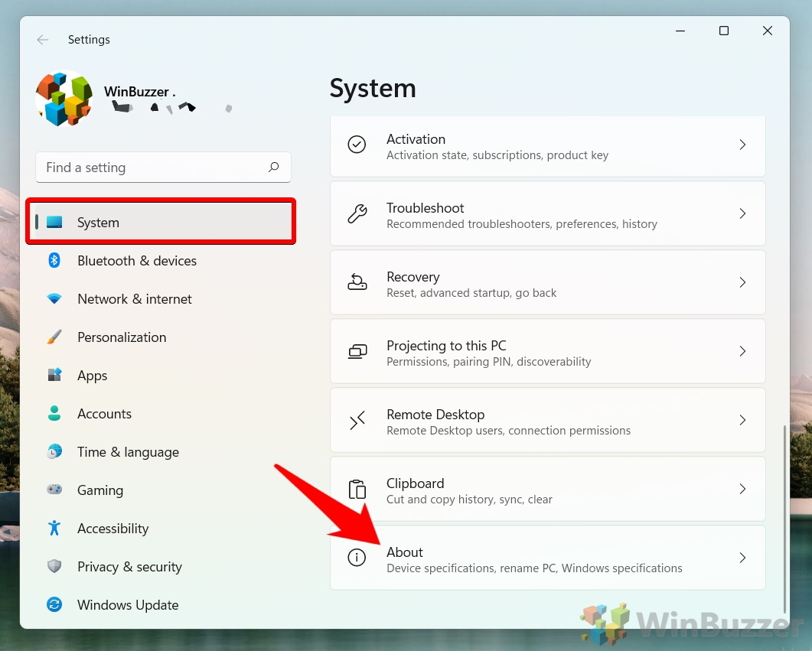Click the Privacy & security shield icon
The image size is (812, 651).
(54, 566)
